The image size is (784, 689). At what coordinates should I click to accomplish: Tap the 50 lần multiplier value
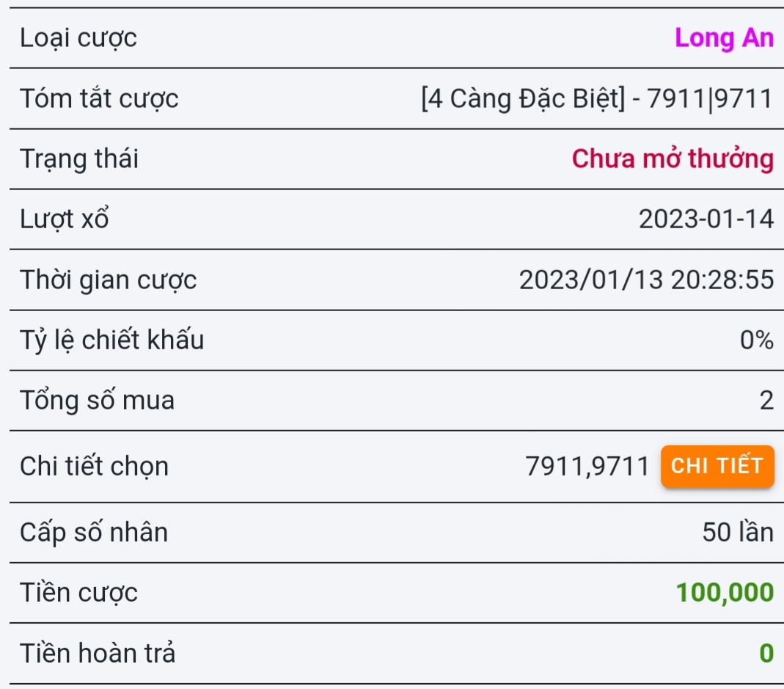737,532
